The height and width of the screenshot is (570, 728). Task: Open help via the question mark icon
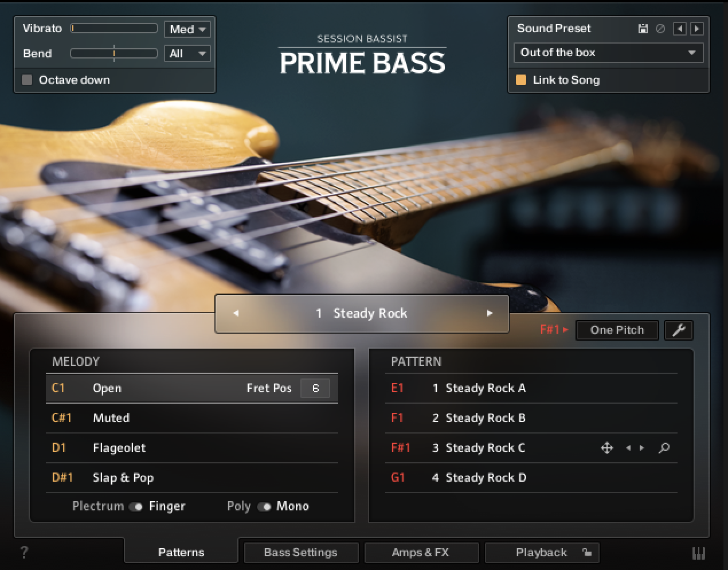click(24, 552)
